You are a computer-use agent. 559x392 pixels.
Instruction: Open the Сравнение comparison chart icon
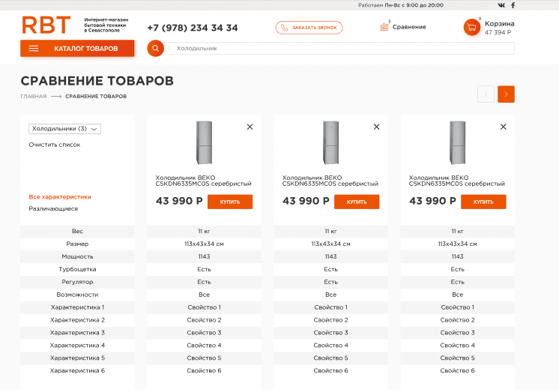pos(384,26)
